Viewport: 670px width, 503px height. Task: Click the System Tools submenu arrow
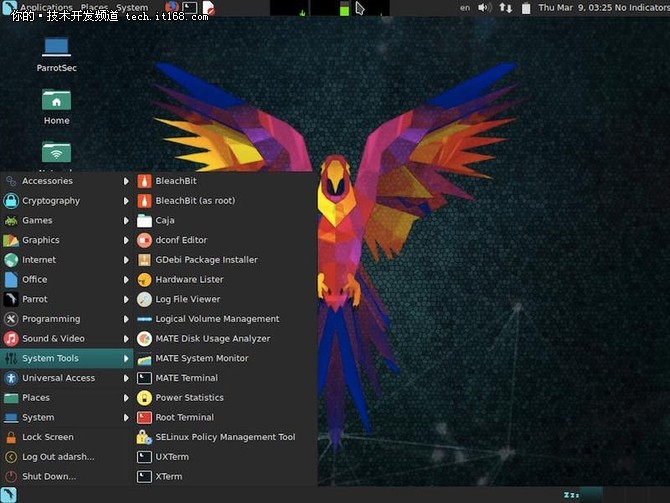(x=126, y=359)
